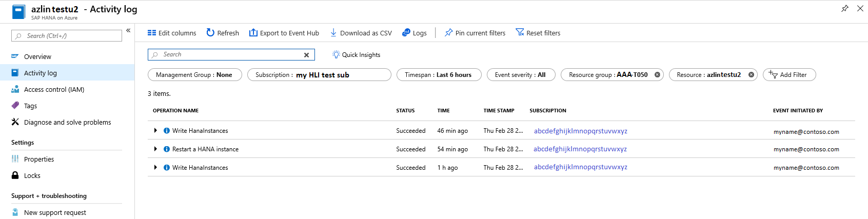The image size is (868, 219).
Task: Open the Subscription filter pill
Action: click(x=319, y=75)
